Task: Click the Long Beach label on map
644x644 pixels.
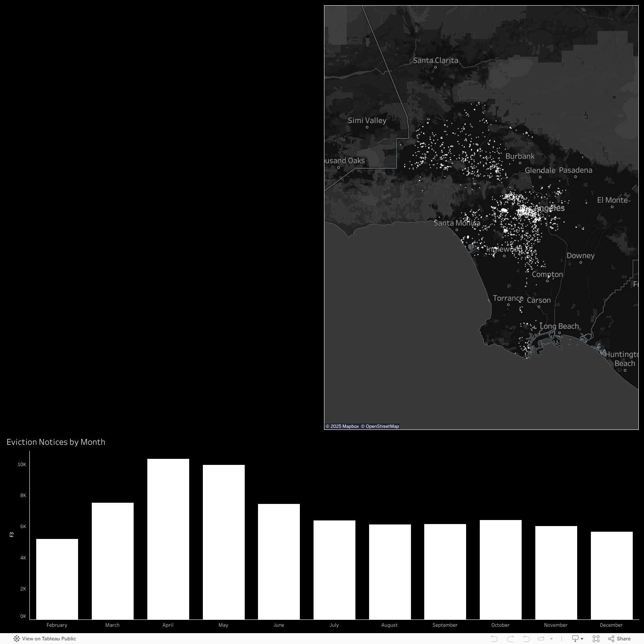Action: click(x=559, y=326)
